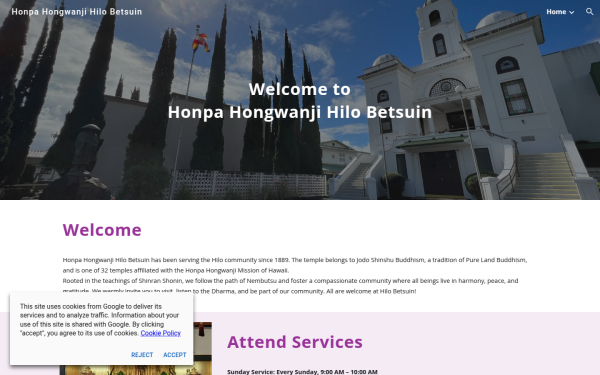Click the Honpa Hongwanji Hilo Betsuin site title
Screen dimensions: 600x375
tap(77, 12)
